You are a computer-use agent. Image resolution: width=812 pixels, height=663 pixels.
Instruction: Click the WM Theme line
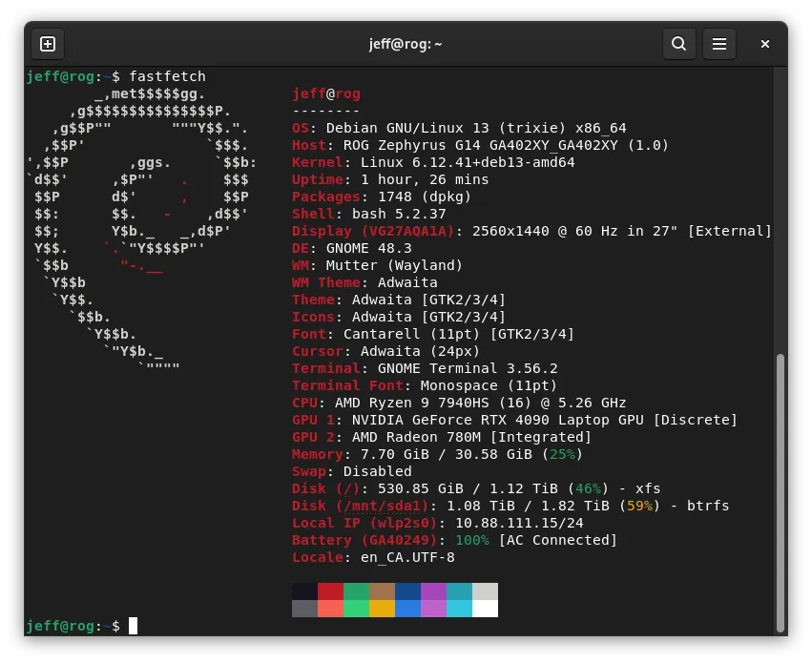tap(364, 282)
